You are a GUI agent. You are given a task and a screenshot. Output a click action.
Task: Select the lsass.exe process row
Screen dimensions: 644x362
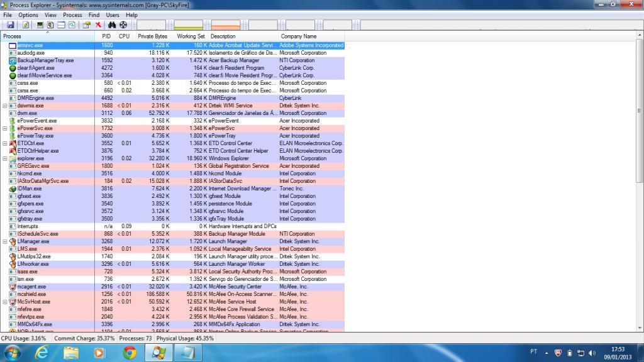point(172,271)
